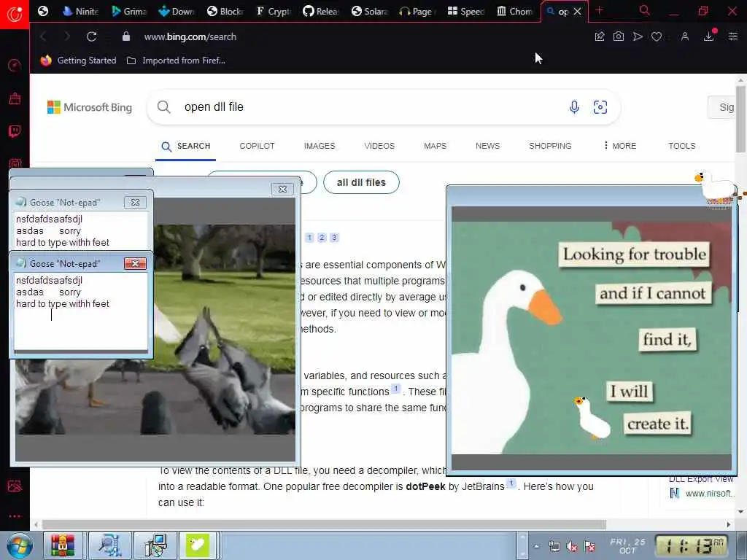Open the goose app taskbar icon
Viewport: 747px width, 560px height.
pos(198,545)
